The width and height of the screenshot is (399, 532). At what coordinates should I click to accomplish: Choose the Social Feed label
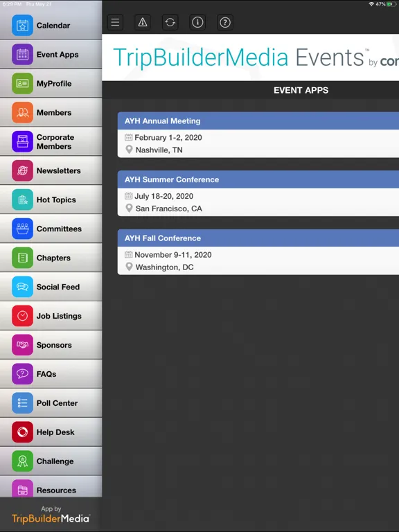click(x=58, y=287)
